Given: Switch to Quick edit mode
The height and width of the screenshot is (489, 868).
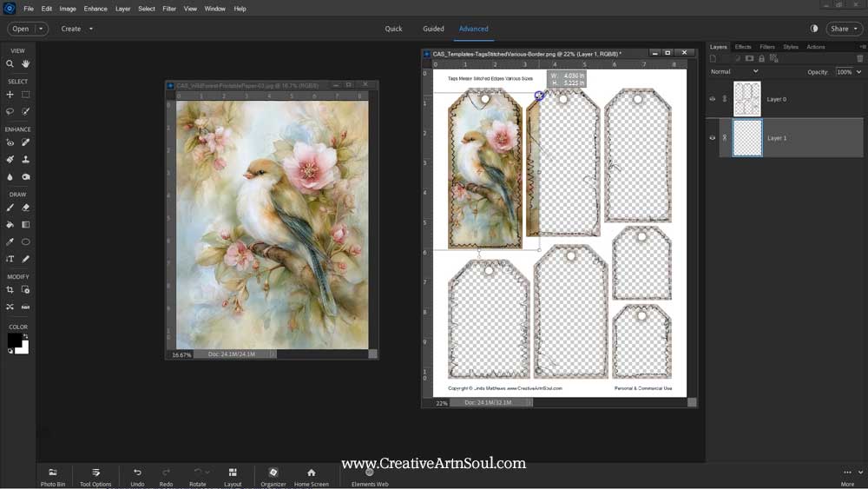Looking at the screenshot, I should 393,29.
